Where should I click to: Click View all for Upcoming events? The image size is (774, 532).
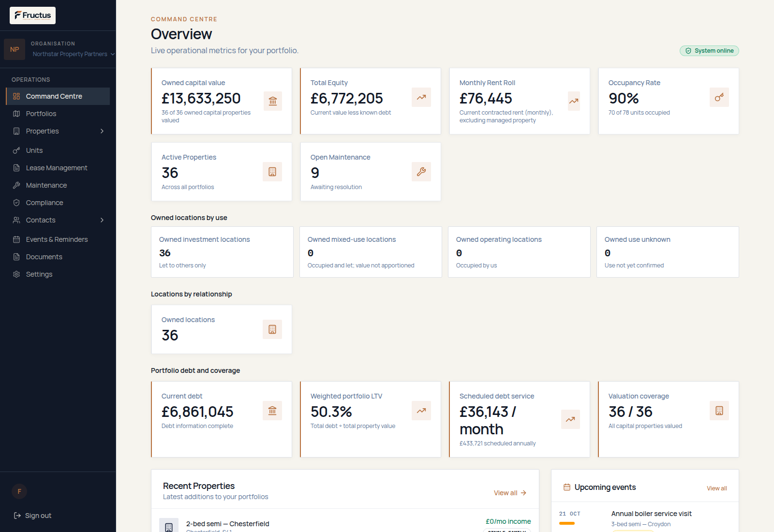point(716,488)
